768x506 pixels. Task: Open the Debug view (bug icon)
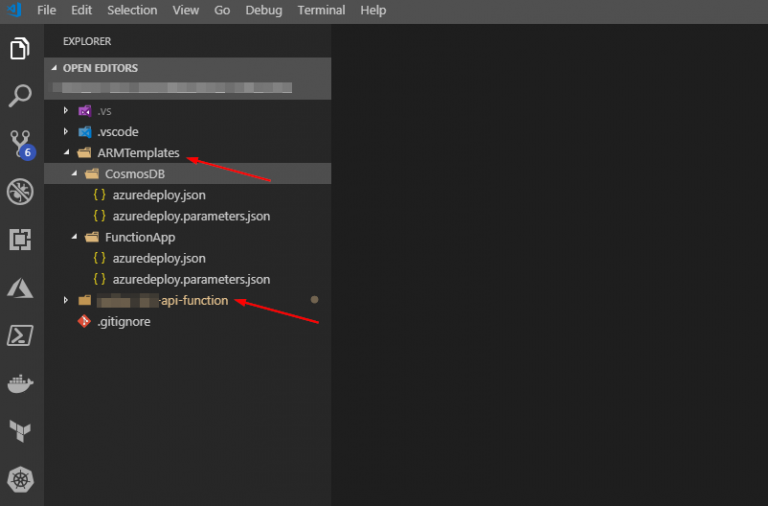20,192
